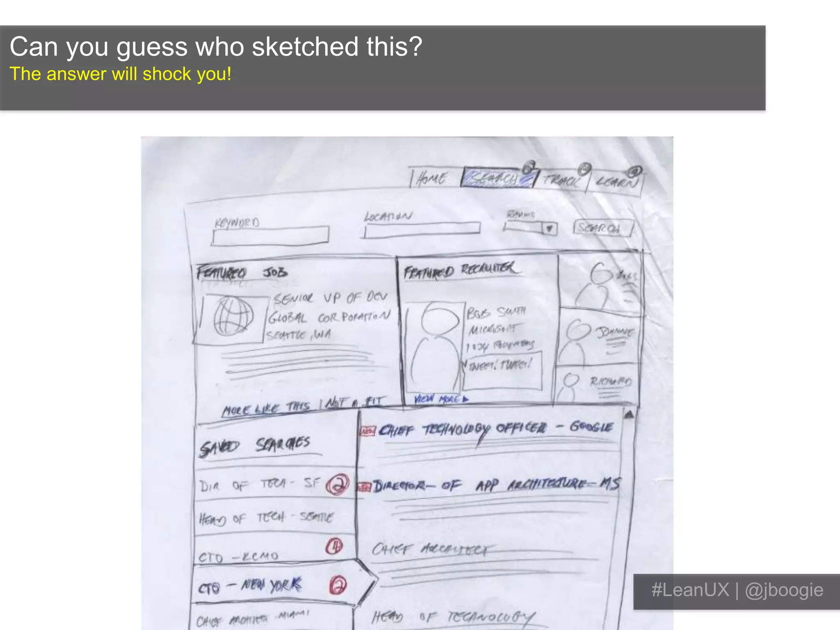Select the highlighted Search tab
This screenshot has width=840, height=630.
point(497,178)
